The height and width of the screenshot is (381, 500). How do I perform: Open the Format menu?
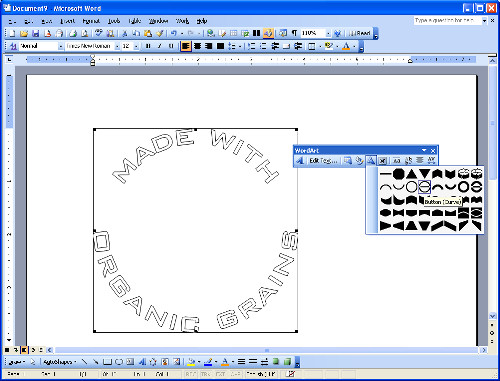tap(91, 21)
